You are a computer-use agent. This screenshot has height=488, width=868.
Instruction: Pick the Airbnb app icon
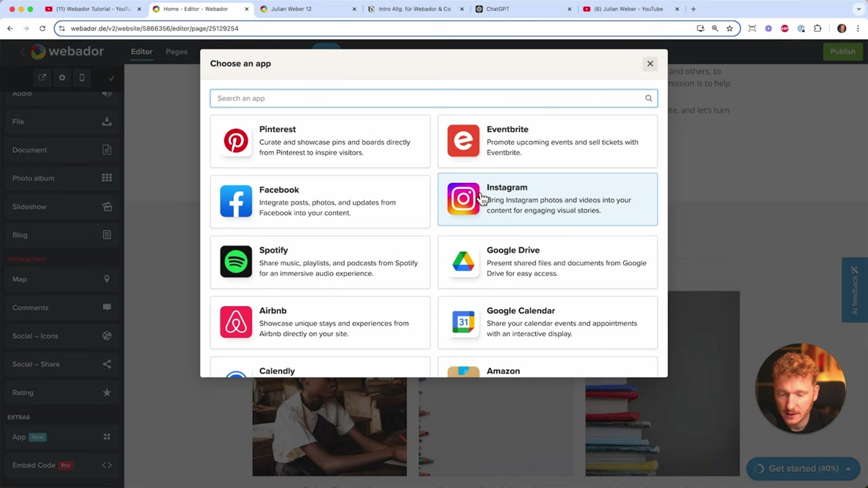pyautogui.click(x=236, y=322)
